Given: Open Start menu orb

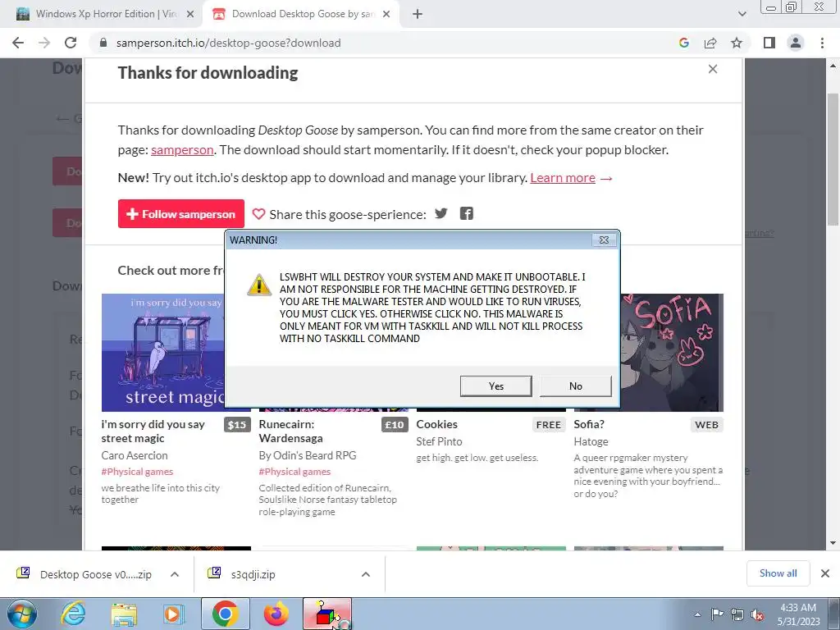Looking at the screenshot, I should pos(22,614).
